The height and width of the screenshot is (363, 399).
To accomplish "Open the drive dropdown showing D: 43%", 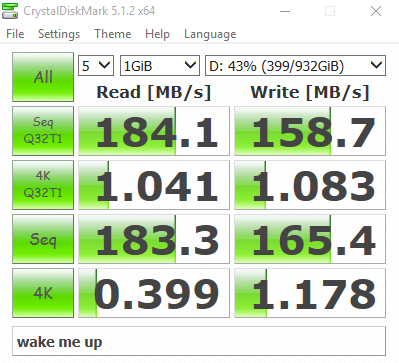I will [x=295, y=65].
